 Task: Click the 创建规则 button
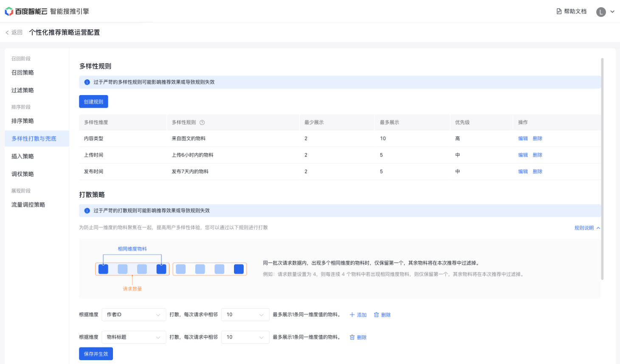[x=93, y=102]
